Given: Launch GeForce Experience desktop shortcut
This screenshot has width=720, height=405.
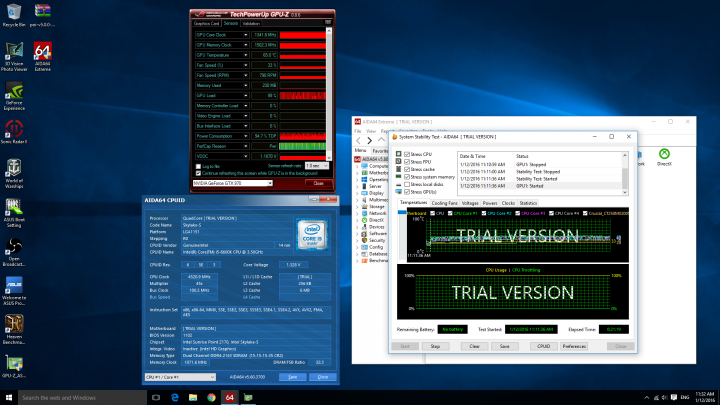Looking at the screenshot, I should (x=14, y=96).
